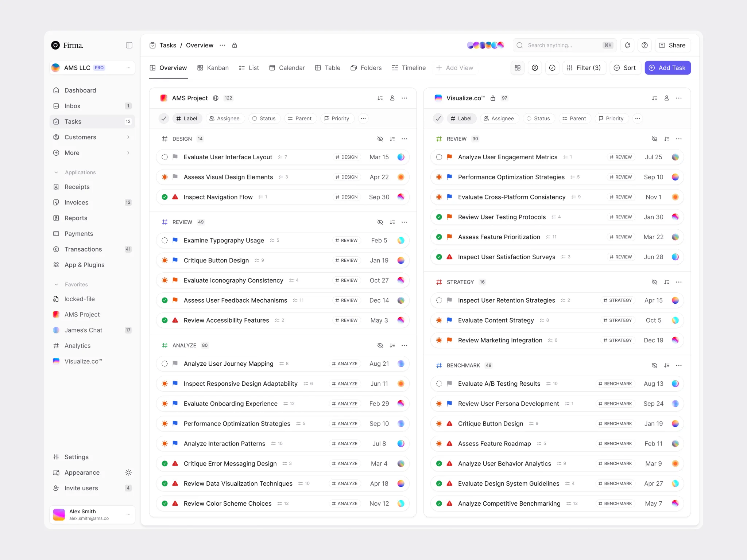Open the Filter (3) button
747x560 pixels.
coord(584,68)
